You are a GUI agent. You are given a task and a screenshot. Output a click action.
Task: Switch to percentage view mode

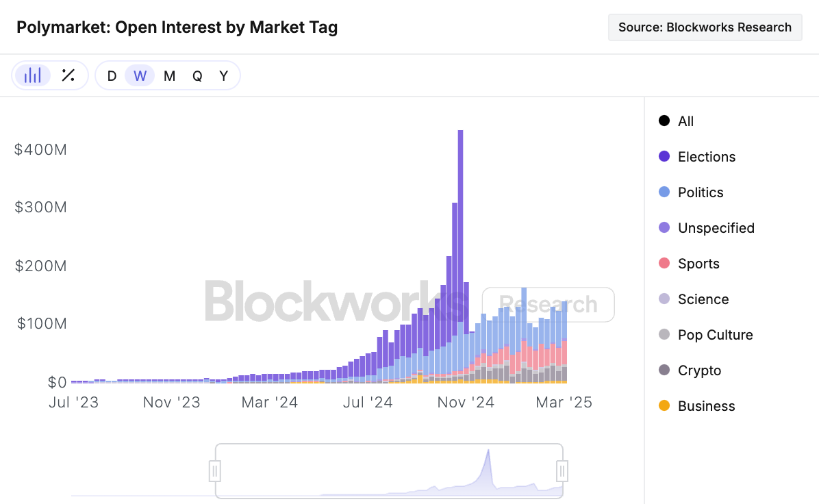[68, 76]
